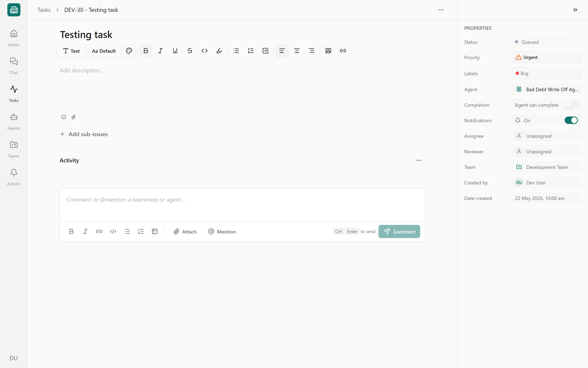Change the Urgent priority dropdown
Viewport: 588px width, 368px height.
click(546, 57)
